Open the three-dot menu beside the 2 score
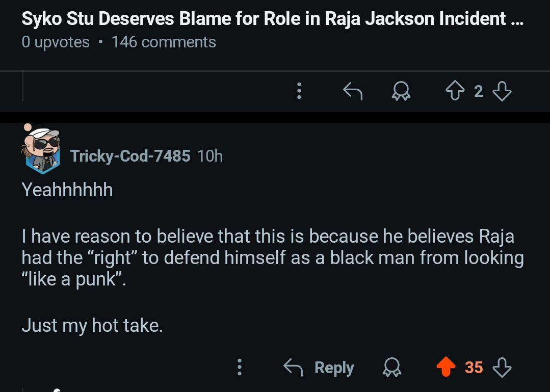This screenshot has width=550, height=392. click(x=299, y=91)
